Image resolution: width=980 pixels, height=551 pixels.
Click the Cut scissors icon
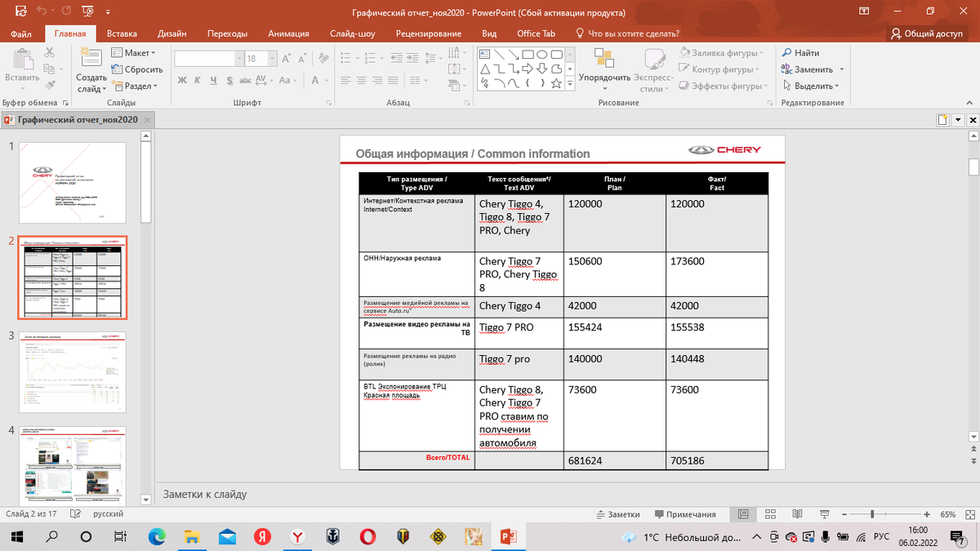50,52
